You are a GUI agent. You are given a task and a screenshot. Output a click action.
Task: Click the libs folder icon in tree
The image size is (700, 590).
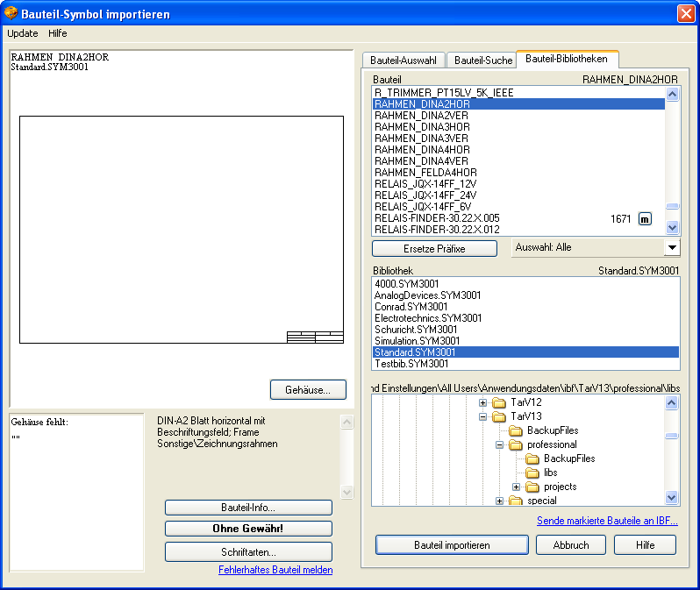532,473
